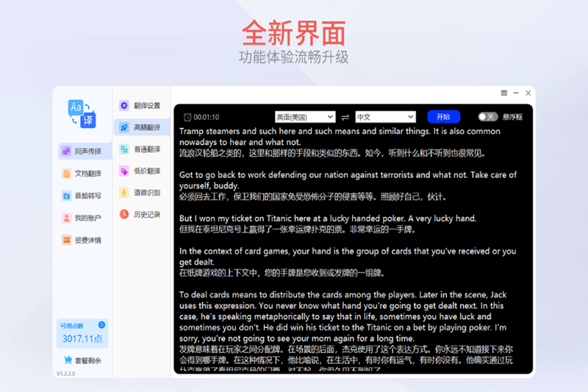The height and width of the screenshot is (392, 588).
Task: Switch to the 低价翻译 tab
Action: 141,171
